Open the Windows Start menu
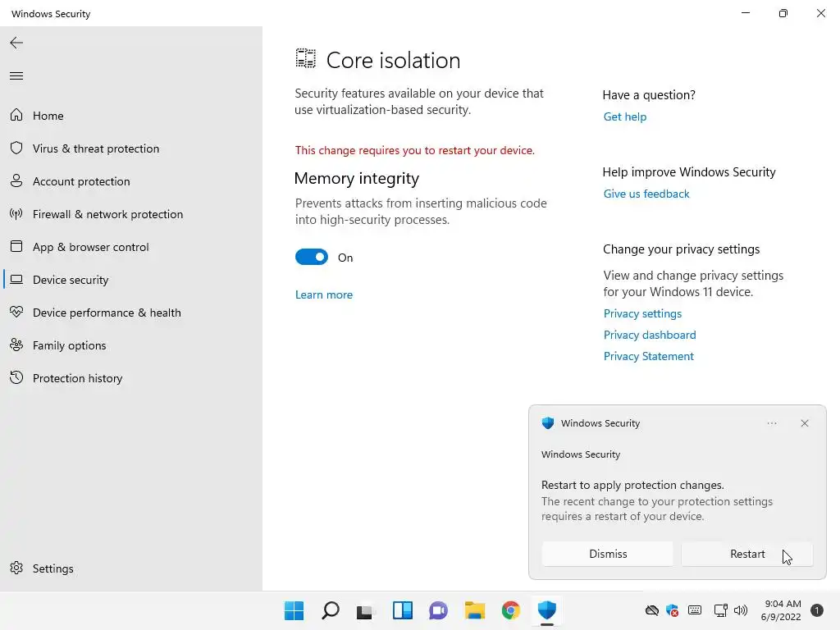This screenshot has height=630, width=840. 294,610
